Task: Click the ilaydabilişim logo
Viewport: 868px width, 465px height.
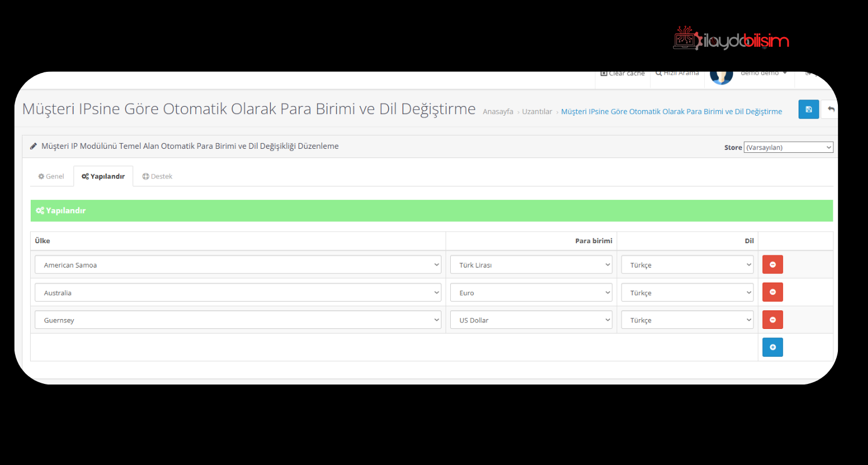Action: [x=731, y=39]
